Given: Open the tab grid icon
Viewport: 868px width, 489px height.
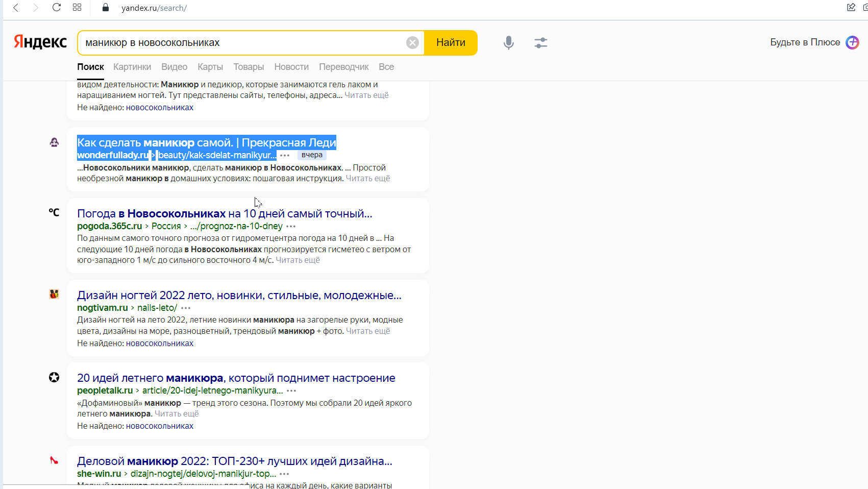Looking at the screenshot, I should click(77, 8).
